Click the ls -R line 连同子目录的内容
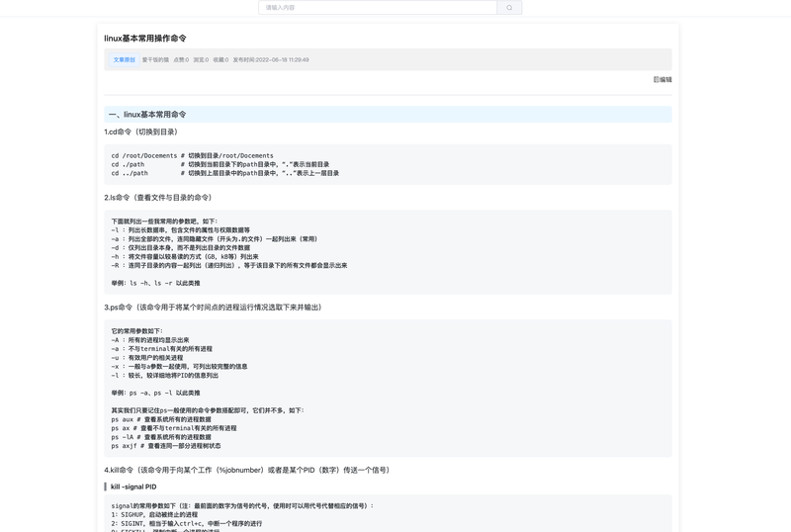 [229, 265]
